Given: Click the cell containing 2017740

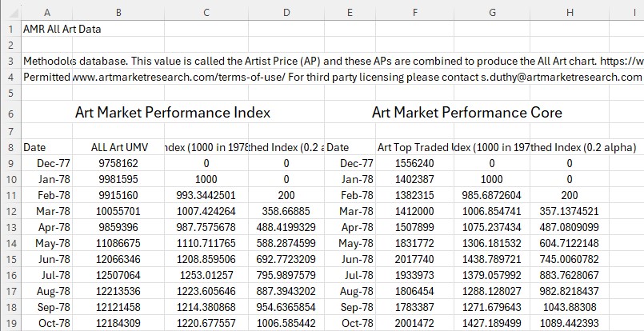Looking at the screenshot, I should pos(414,259).
